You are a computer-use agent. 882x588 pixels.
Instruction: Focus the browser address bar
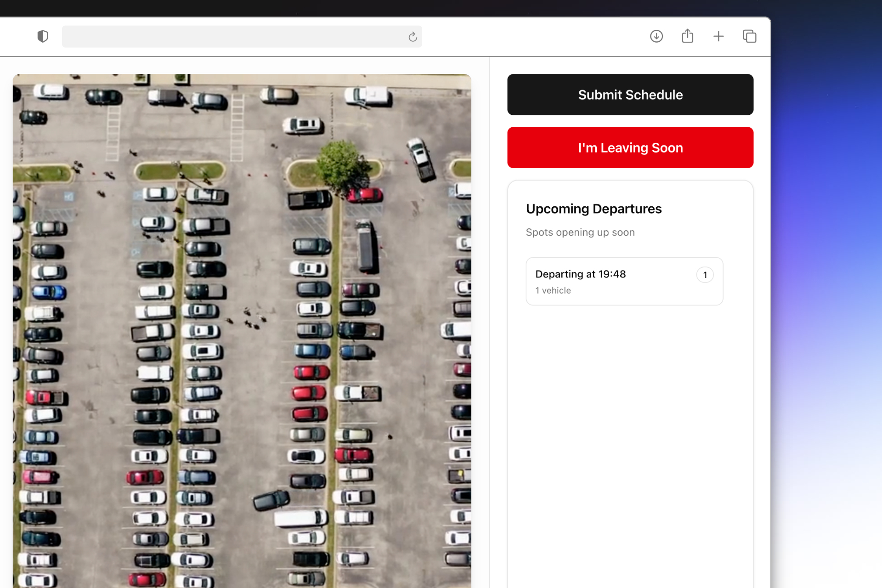pos(234,37)
